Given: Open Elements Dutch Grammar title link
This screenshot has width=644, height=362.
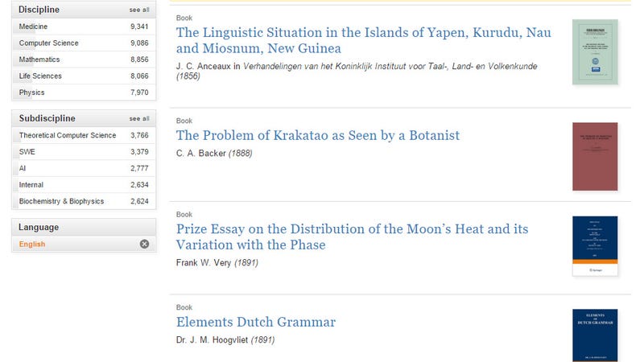Looking at the screenshot, I should pos(256,322).
